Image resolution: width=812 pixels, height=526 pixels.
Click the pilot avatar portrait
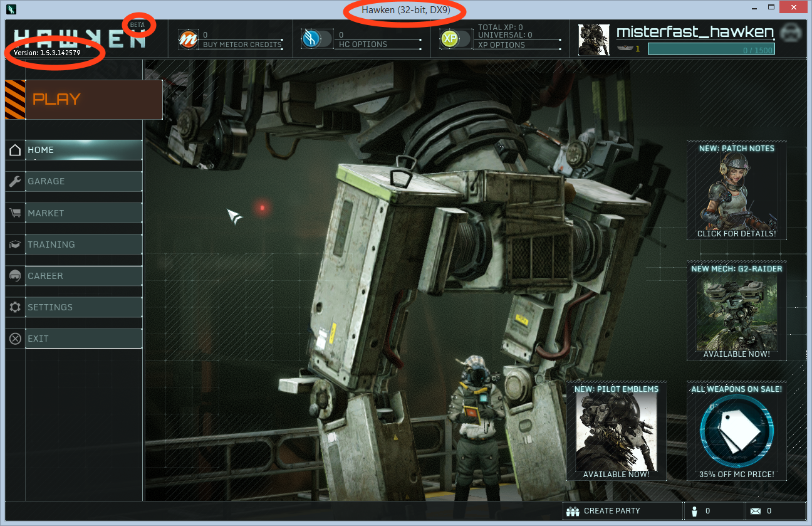pyautogui.click(x=594, y=40)
